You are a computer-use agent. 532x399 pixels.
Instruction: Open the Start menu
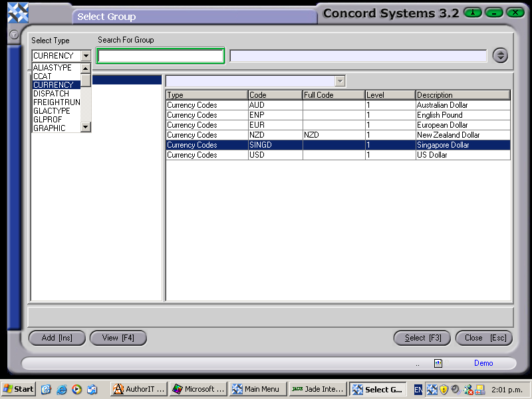18,389
